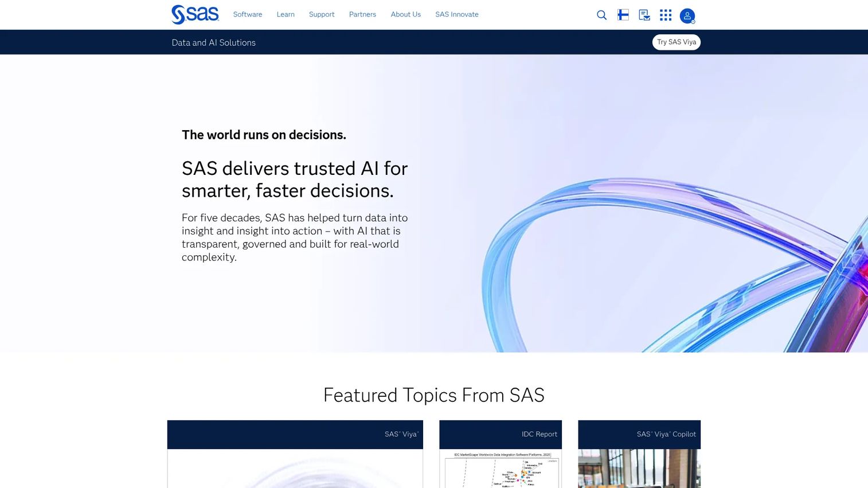The image size is (868, 488).
Task: Click the SAS logo
Action: [195, 14]
